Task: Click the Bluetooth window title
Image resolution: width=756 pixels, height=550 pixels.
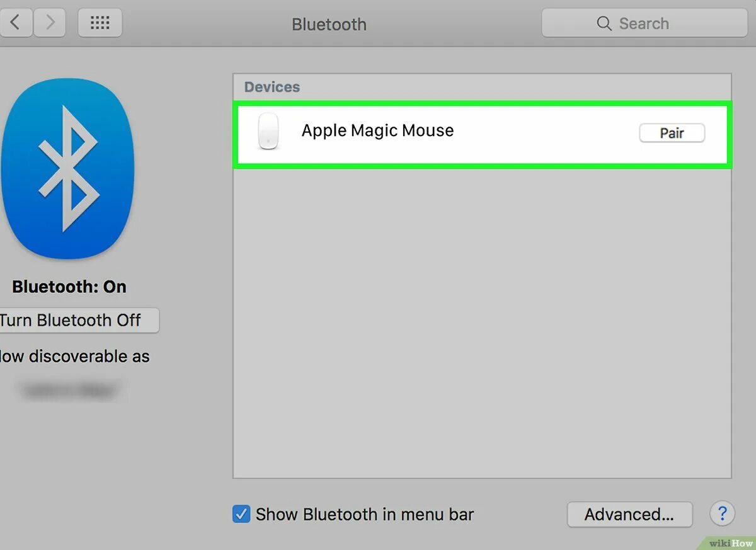Action: pos(329,25)
